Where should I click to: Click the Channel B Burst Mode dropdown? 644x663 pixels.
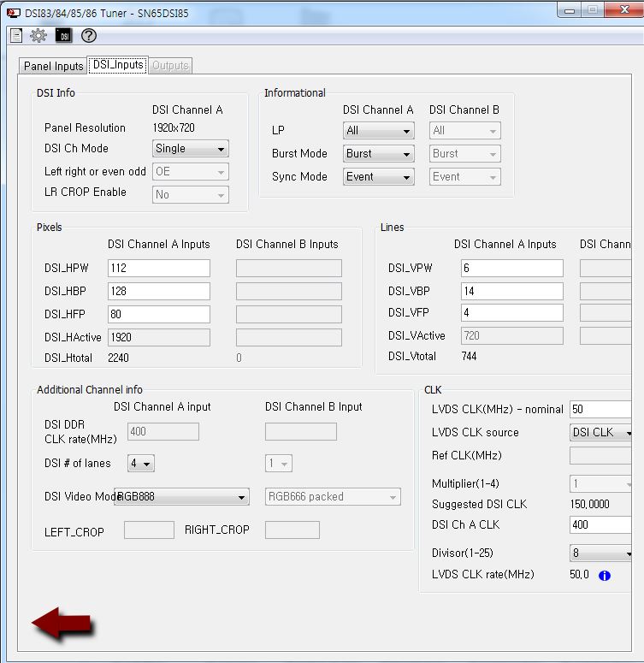coord(465,153)
